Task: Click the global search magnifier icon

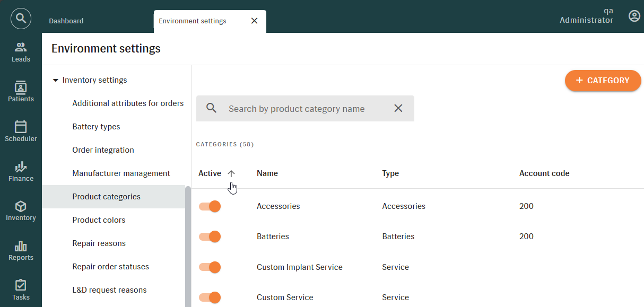Action: (21, 19)
